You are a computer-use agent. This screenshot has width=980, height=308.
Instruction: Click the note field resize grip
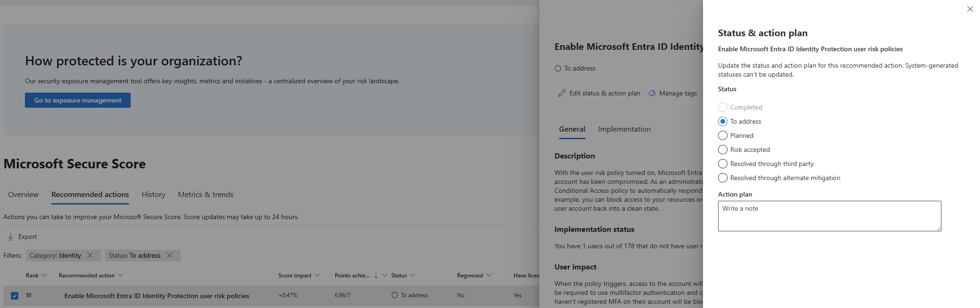939,229
